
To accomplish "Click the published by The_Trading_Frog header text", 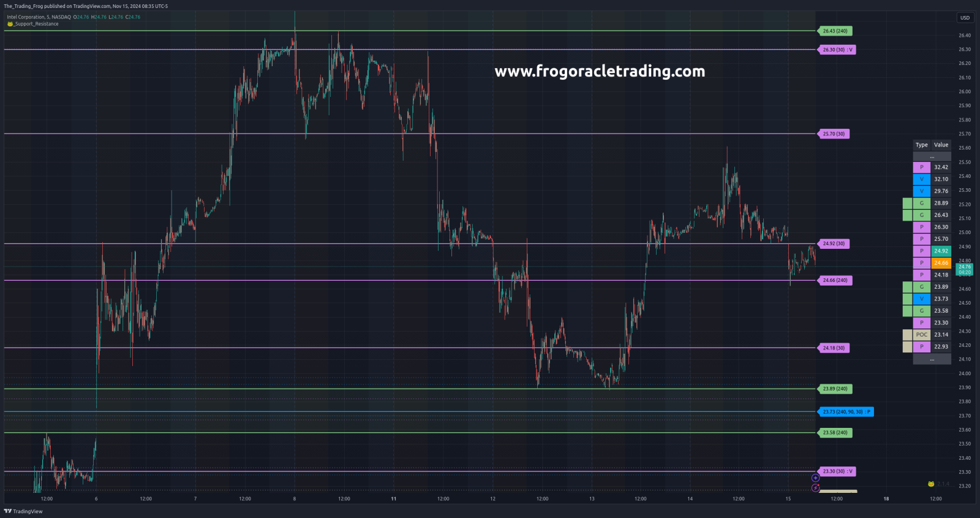I will pos(86,6).
